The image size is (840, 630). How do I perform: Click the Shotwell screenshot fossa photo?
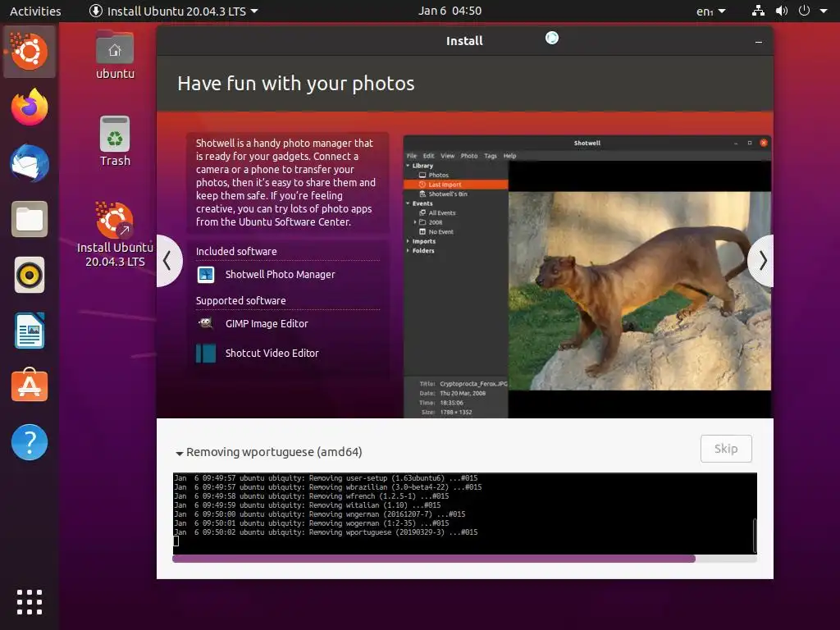(640, 290)
